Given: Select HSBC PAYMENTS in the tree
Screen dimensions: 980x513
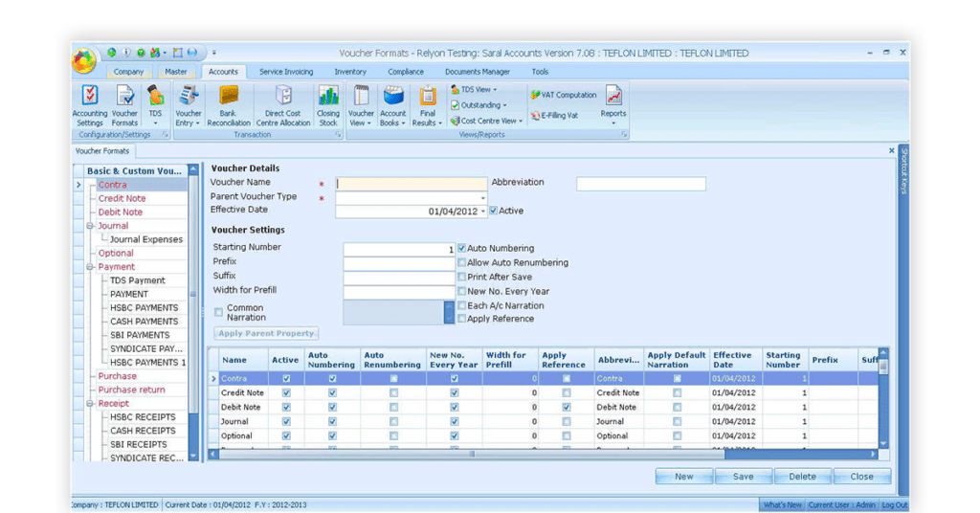Looking at the screenshot, I should [x=145, y=308].
